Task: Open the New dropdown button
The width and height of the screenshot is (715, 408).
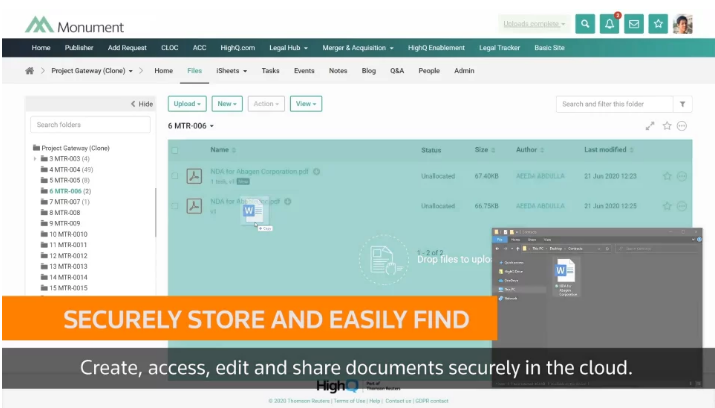Action: pos(228,103)
